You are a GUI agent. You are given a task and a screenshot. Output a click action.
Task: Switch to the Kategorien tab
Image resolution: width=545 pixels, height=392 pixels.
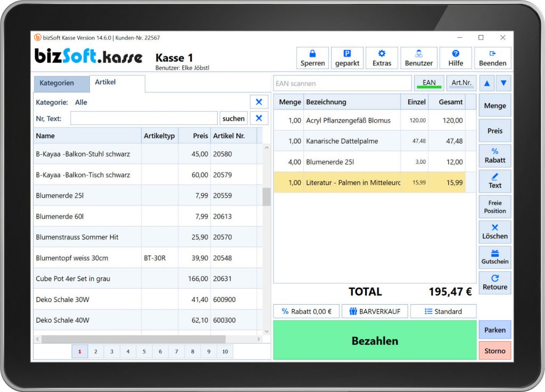[x=62, y=84]
